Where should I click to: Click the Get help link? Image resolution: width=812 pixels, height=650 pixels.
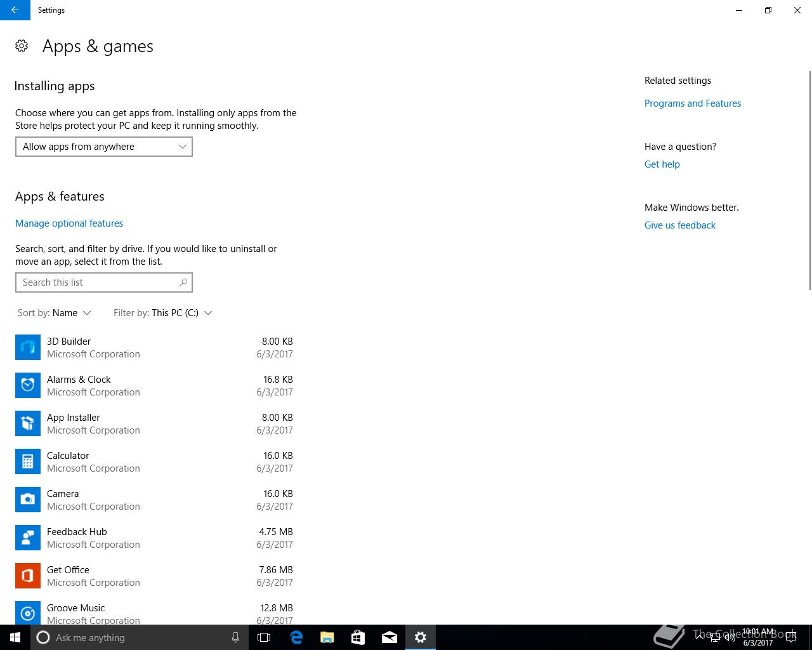(662, 164)
